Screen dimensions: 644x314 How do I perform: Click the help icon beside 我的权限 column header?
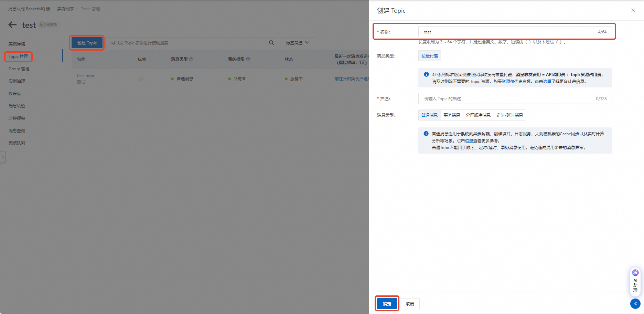(x=248, y=59)
